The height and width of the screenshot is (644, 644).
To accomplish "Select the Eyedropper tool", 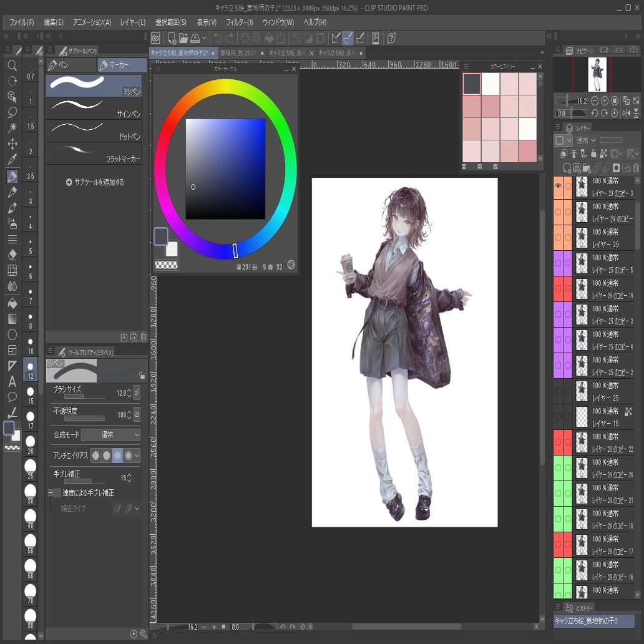I will click(x=12, y=159).
